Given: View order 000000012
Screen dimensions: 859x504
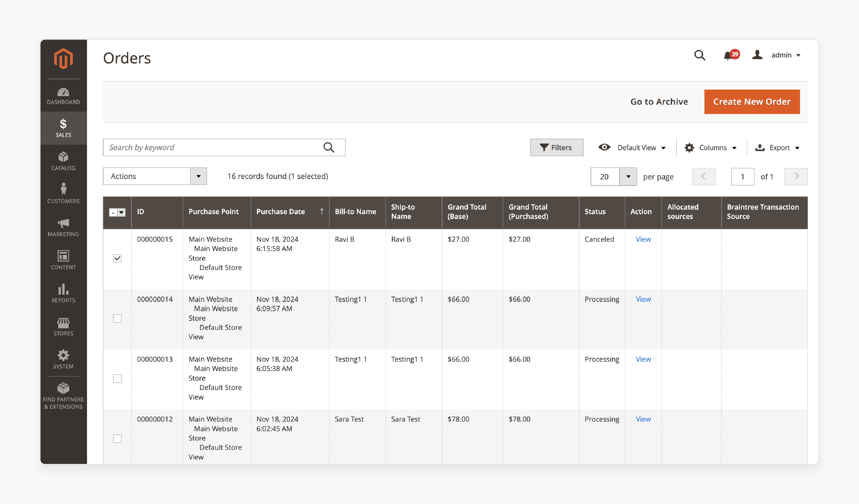Looking at the screenshot, I should click(x=643, y=419).
